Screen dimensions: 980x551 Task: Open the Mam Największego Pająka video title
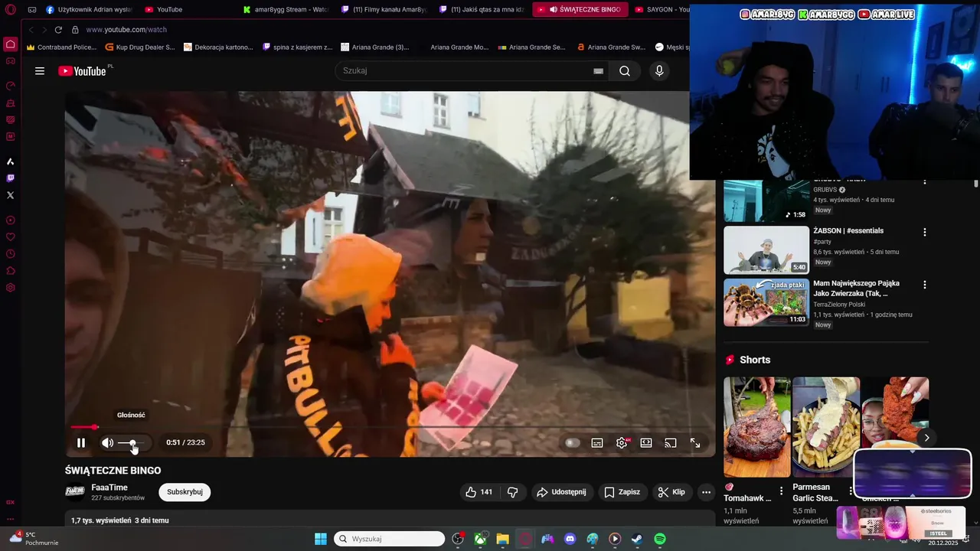coord(856,289)
